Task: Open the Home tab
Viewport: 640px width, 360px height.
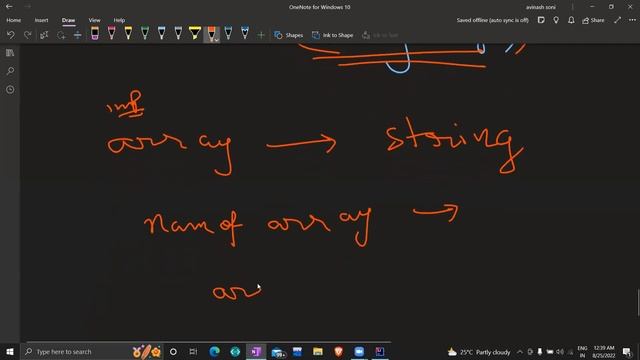Action: tap(13, 20)
